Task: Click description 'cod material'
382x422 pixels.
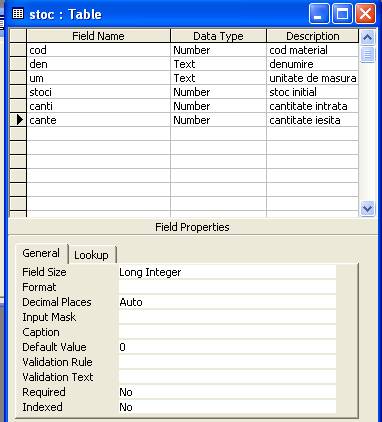Action: [313, 50]
